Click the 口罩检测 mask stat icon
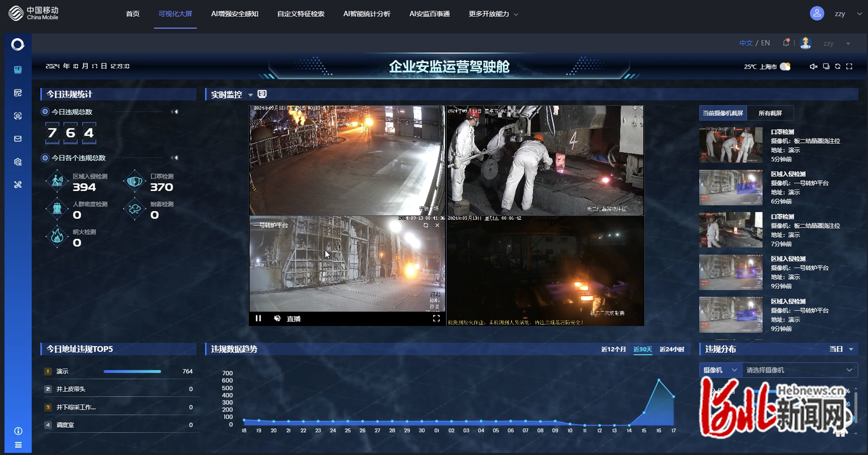The height and width of the screenshot is (455, 868). pos(134,181)
